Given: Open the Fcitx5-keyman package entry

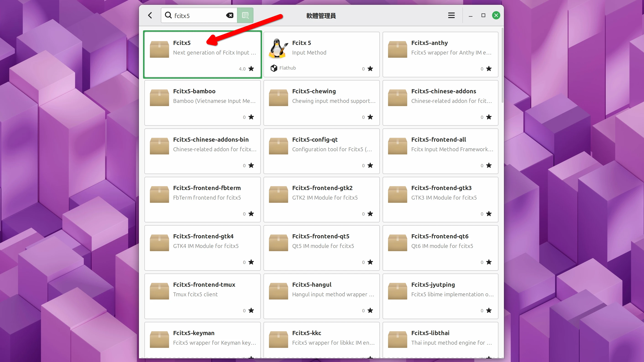Looking at the screenshot, I should click(203, 339).
